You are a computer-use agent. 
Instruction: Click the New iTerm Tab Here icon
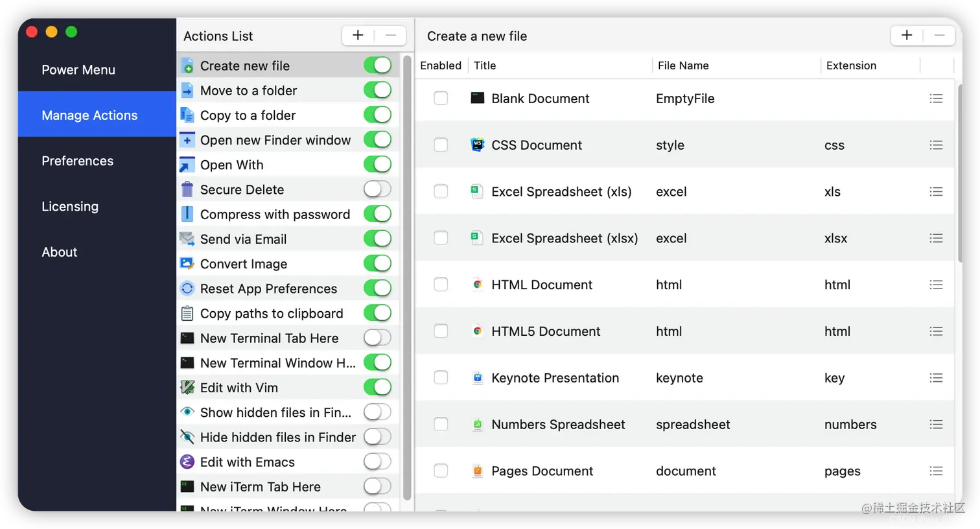(187, 486)
